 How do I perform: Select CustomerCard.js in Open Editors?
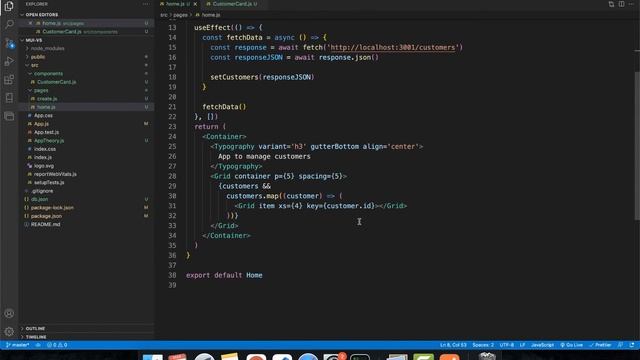coord(86,31)
